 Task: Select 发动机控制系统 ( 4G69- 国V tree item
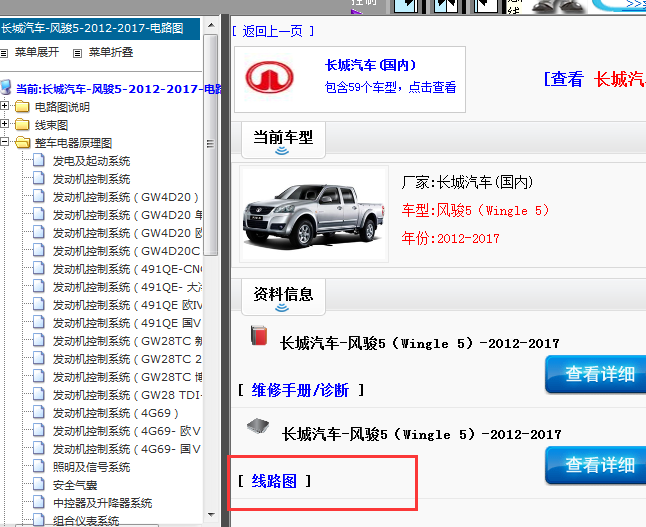click(x=126, y=449)
